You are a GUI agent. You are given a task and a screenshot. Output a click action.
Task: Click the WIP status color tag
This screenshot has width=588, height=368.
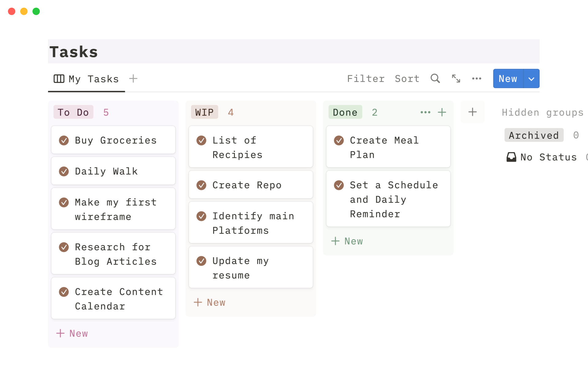[204, 112]
